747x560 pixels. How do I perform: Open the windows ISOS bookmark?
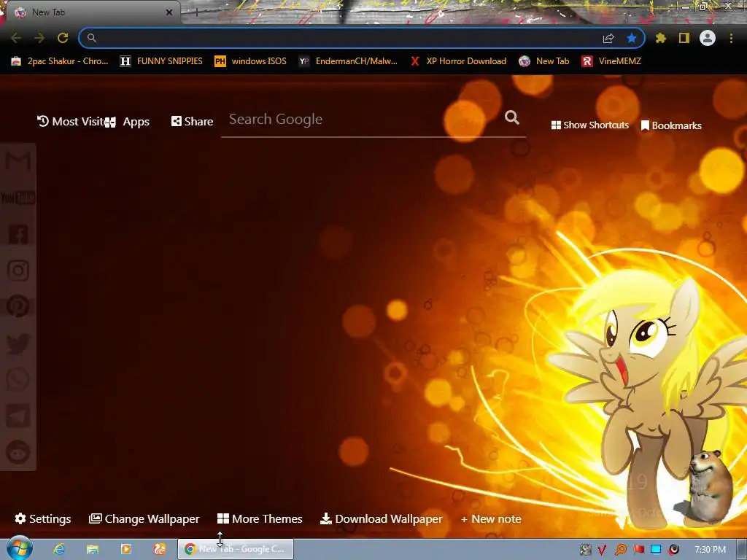point(251,61)
